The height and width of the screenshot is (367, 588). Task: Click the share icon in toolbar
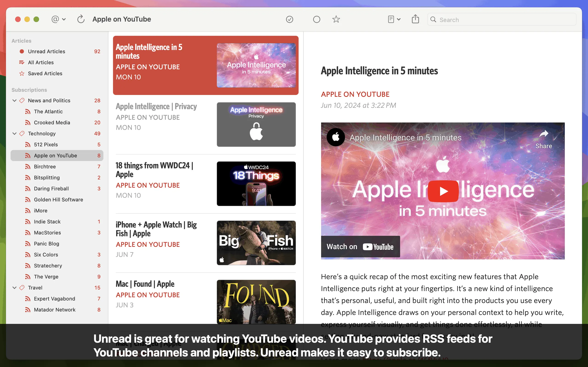(415, 19)
